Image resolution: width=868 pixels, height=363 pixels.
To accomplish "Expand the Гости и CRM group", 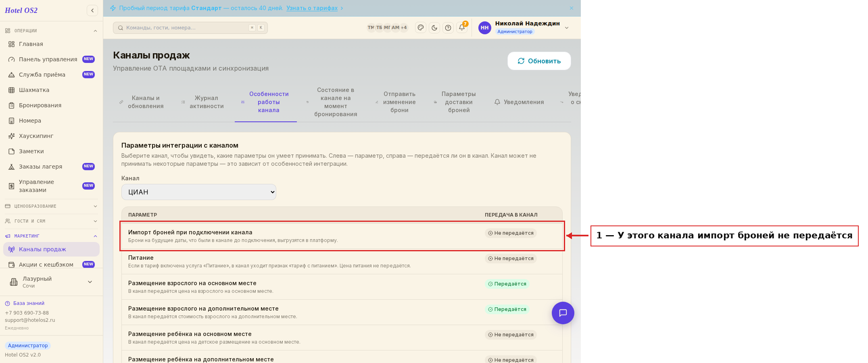I will tap(51, 221).
